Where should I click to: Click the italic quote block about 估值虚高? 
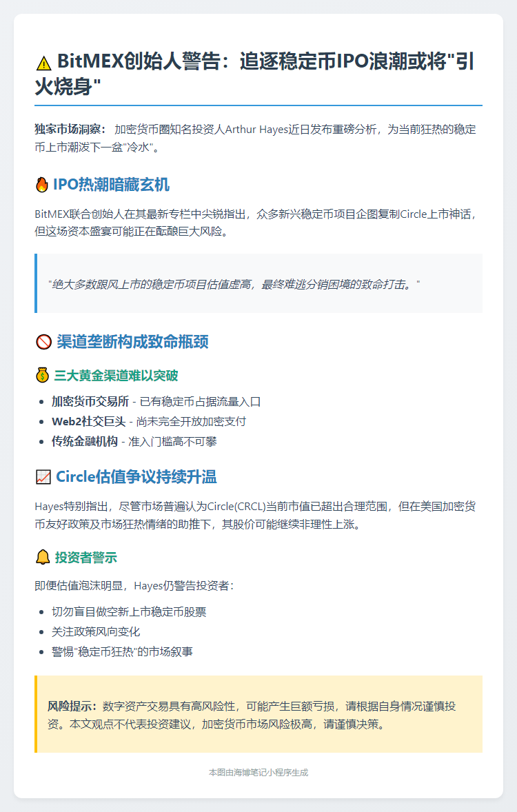point(258,283)
